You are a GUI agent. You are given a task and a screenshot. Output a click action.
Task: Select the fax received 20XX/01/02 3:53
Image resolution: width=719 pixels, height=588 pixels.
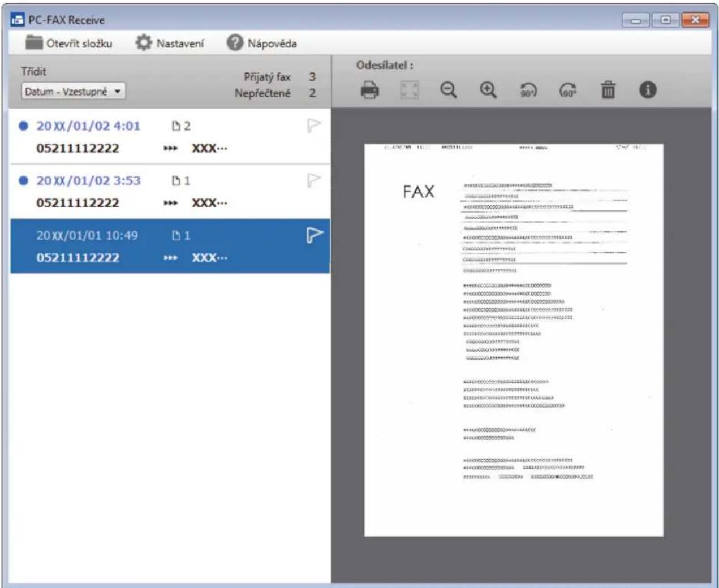170,192
